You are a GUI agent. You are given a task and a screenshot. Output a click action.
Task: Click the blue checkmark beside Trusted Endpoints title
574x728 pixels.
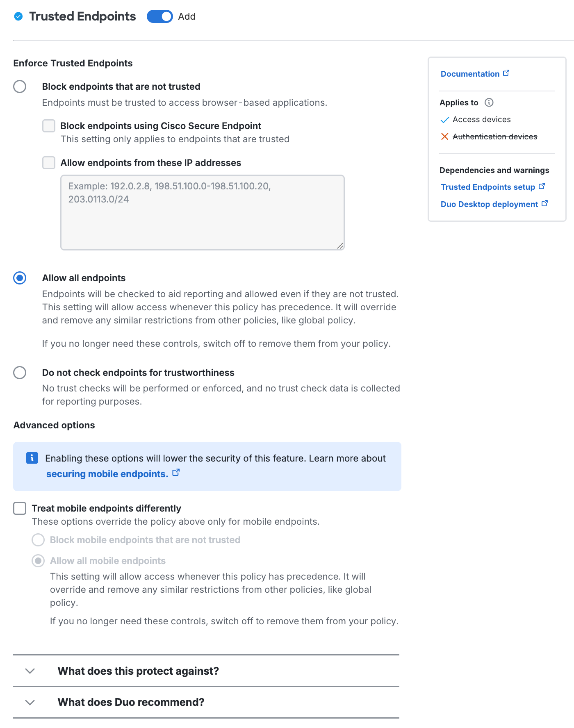[x=18, y=16]
